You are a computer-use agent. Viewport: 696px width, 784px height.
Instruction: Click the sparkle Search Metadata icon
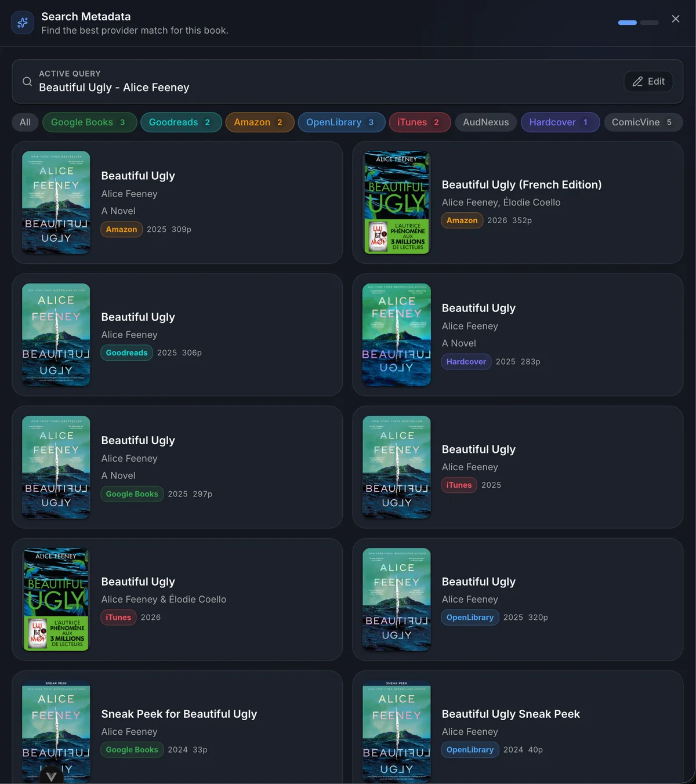(23, 23)
